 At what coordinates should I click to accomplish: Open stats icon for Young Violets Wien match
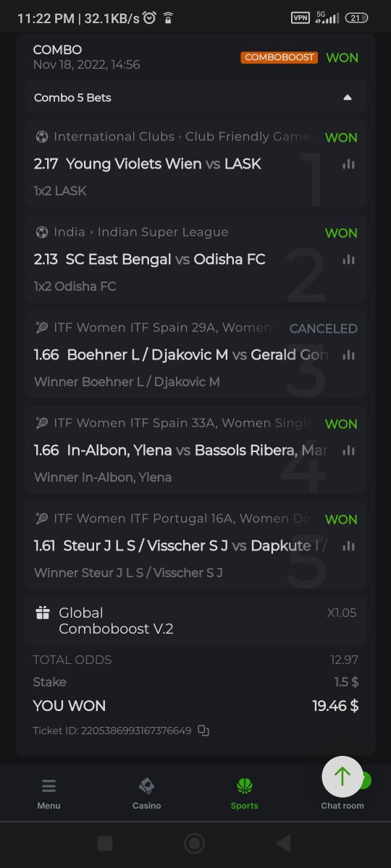pyautogui.click(x=349, y=164)
